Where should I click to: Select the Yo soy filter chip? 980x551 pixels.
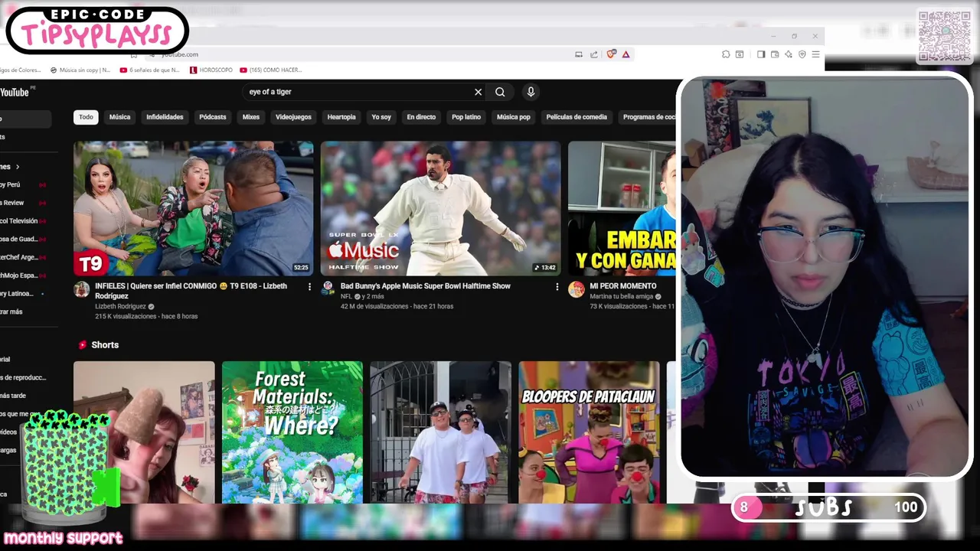(x=381, y=117)
